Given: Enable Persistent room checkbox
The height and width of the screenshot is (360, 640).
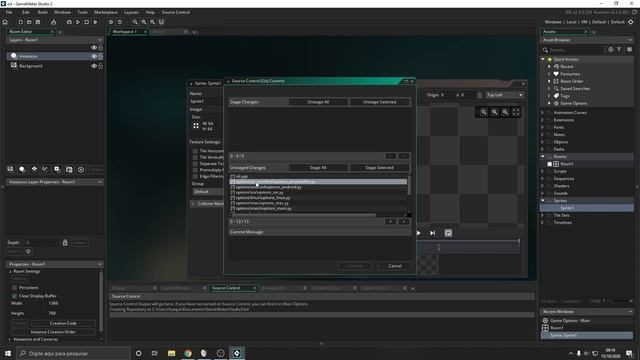Looking at the screenshot, I should [15, 288].
